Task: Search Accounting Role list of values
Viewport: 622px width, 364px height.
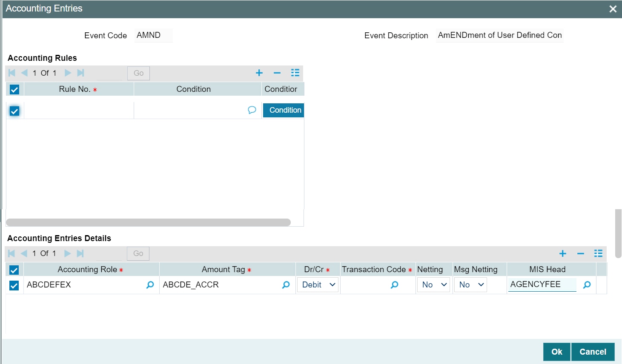Action: 150,285
